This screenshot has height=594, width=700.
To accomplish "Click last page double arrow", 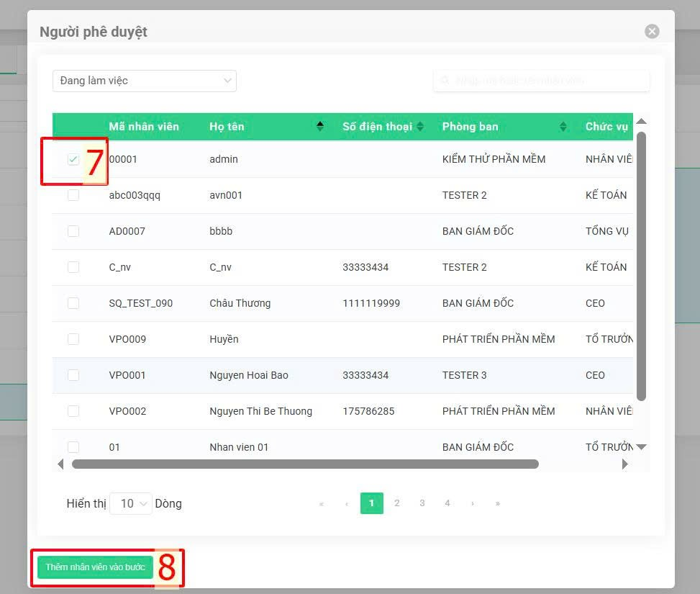I will [497, 503].
